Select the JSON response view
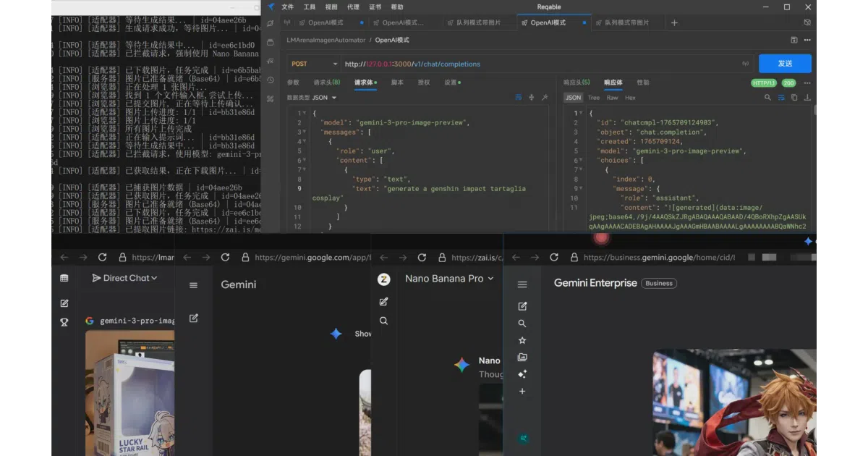Screen dimensions: 868x456 573,98
